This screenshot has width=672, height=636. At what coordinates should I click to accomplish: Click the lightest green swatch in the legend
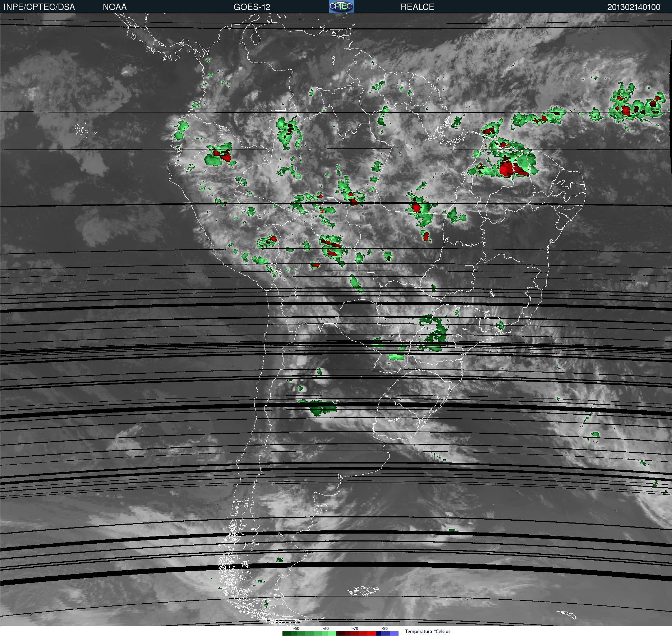(x=332, y=633)
